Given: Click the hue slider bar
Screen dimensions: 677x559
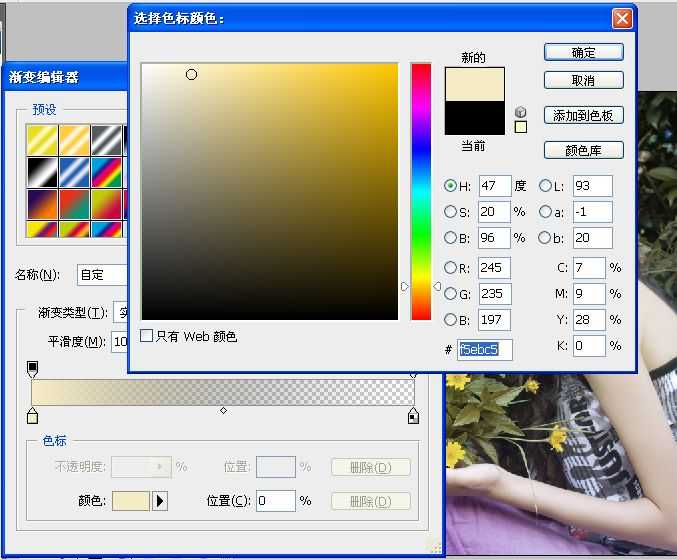Looking at the screenshot, I should (x=421, y=192).
